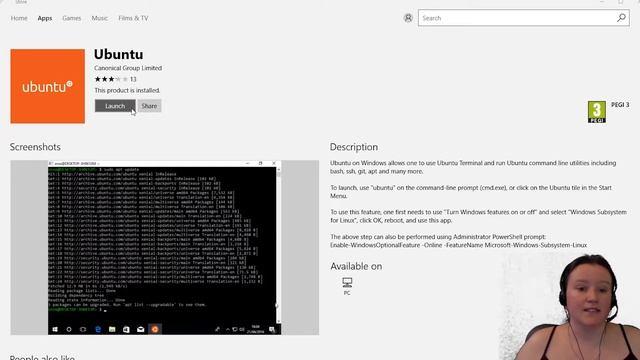
Task: Click the PEGI 3 rating badge
Action: (x=596, y=112)
